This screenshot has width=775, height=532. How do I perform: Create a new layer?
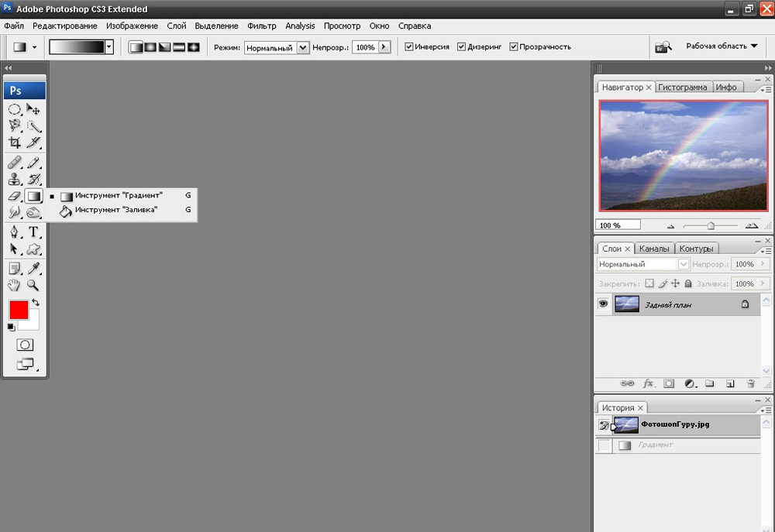(730, 384)
